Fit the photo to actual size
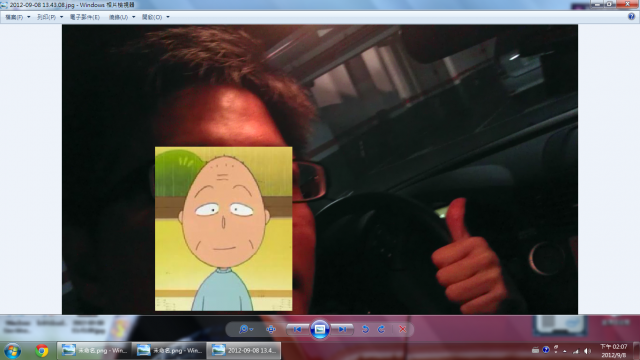The height and width of the screenshot is (360, 640). click(x=271, y=329)
